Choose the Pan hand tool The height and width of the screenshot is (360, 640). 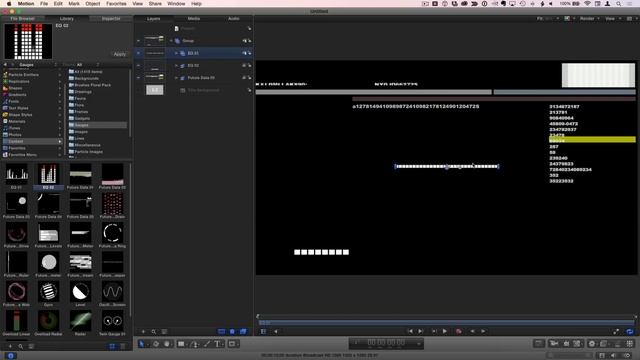(167, 344)
